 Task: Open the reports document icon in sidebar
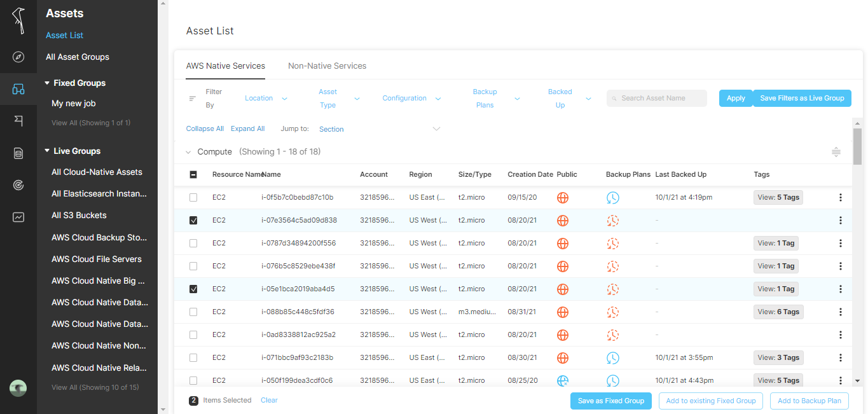click(x=18, y=153)
